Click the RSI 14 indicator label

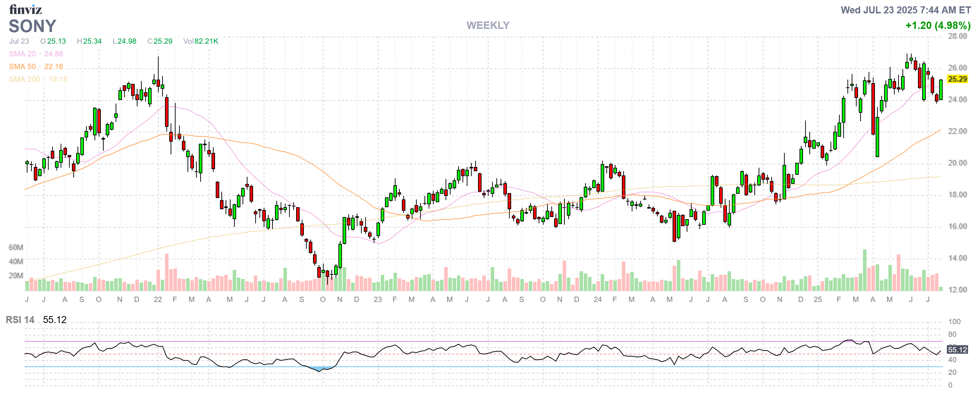tap(20, 320)
